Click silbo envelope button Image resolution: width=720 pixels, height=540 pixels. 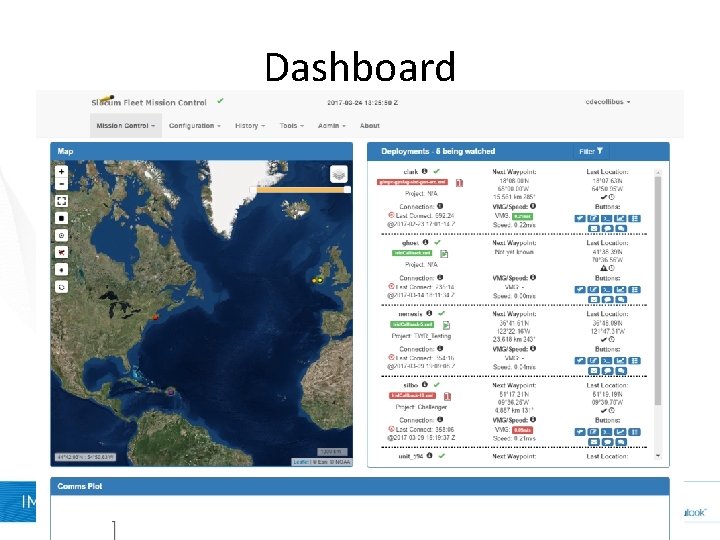coord(594,442)
